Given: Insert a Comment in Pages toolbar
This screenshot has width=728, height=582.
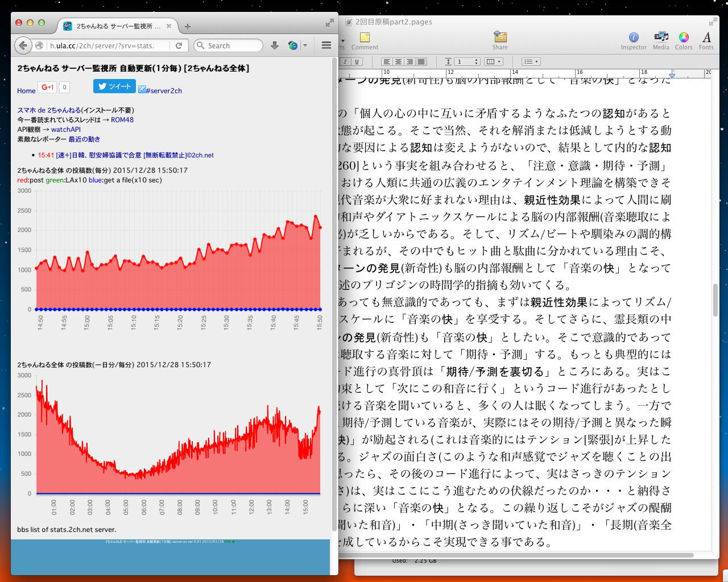Looking at the screenshot, I should (365, 41).
